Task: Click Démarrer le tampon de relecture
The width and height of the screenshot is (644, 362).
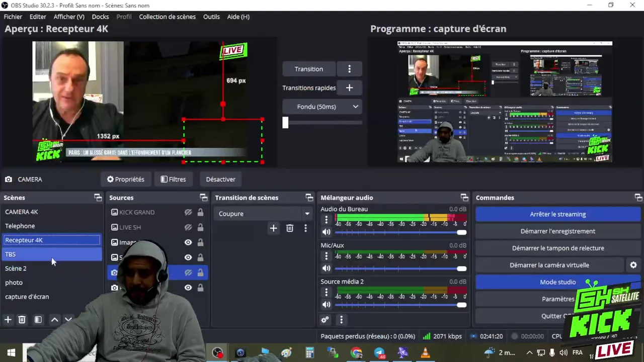Action: point(557,248)
